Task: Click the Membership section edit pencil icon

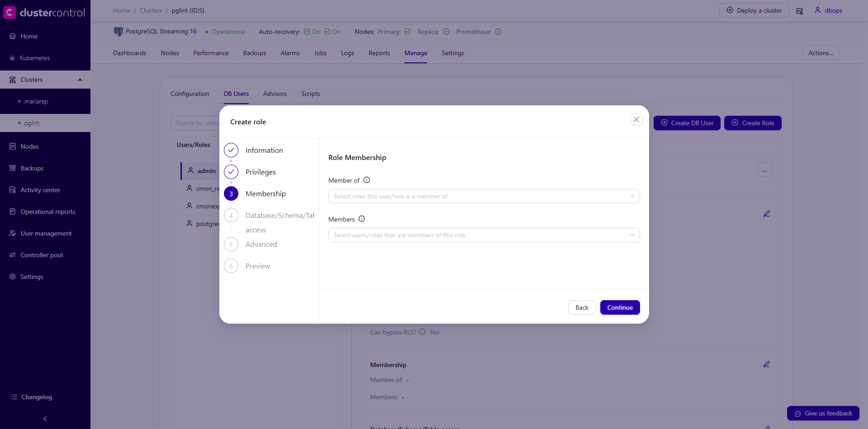Action: 766,364
